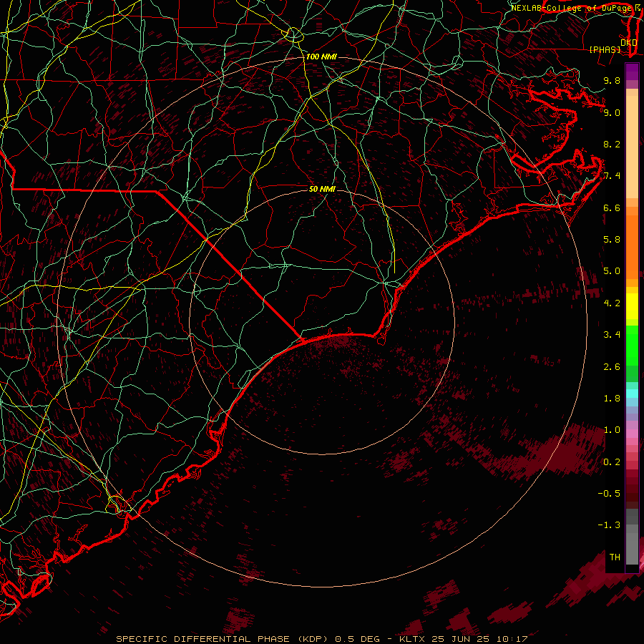Select the light peach segment on the color bar
Viewport: 644px width, 644px height.
[x=632, y=147]
